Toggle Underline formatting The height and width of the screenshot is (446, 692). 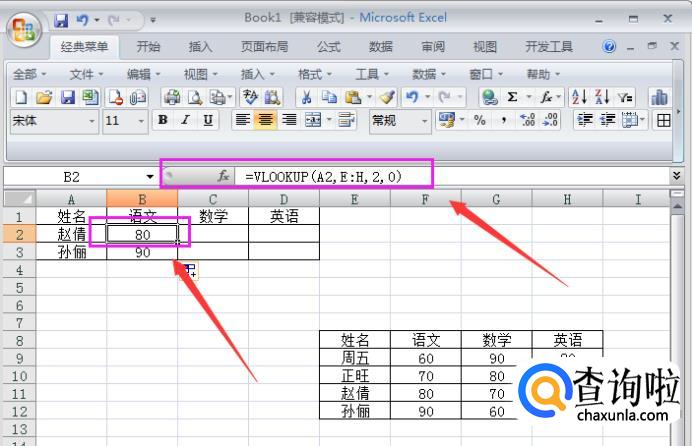click(208, 120)
